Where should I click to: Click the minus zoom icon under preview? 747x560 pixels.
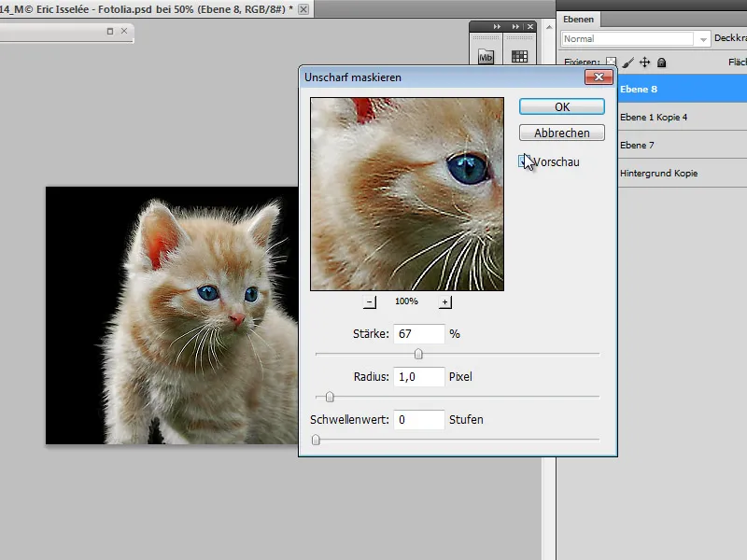370,301
